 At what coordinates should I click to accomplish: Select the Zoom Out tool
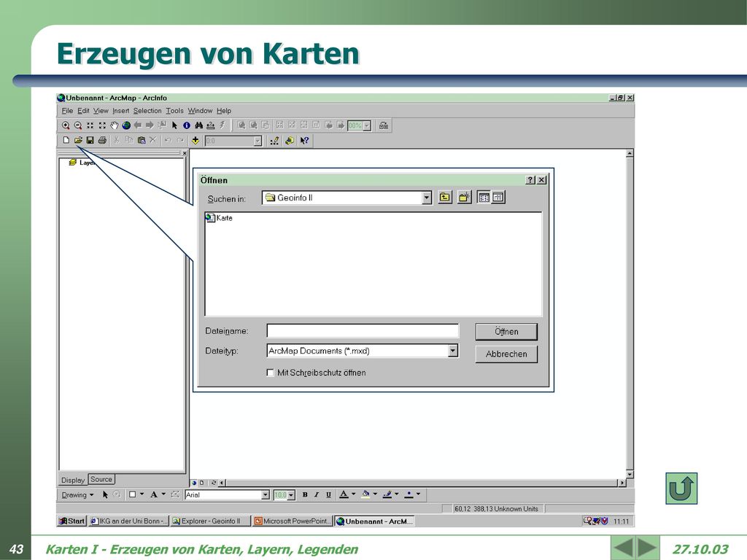click(77, 125)
